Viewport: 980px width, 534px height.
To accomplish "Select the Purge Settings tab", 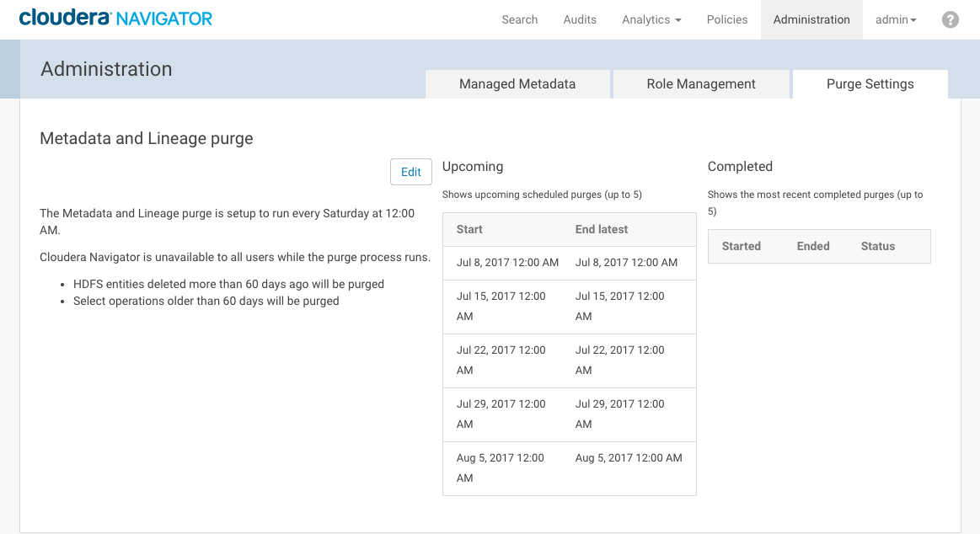I will click(x=870, y=84).
